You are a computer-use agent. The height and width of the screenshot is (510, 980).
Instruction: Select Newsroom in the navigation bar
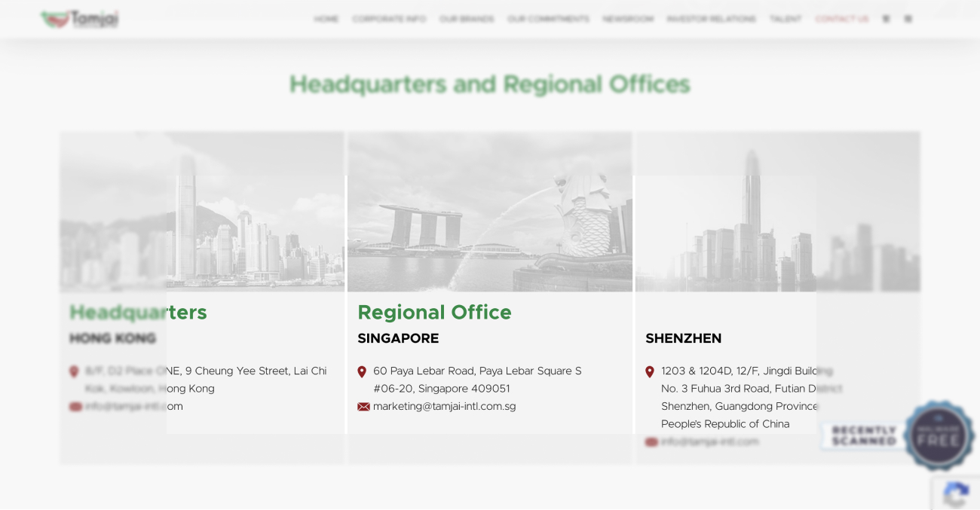pos(628,19)
